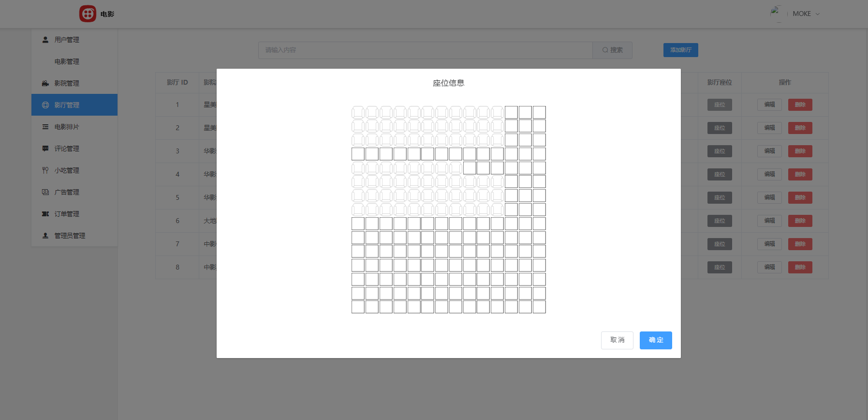Click the magnifier icon in the 搜索 button
Screen dimensions: 868x420
605,50
